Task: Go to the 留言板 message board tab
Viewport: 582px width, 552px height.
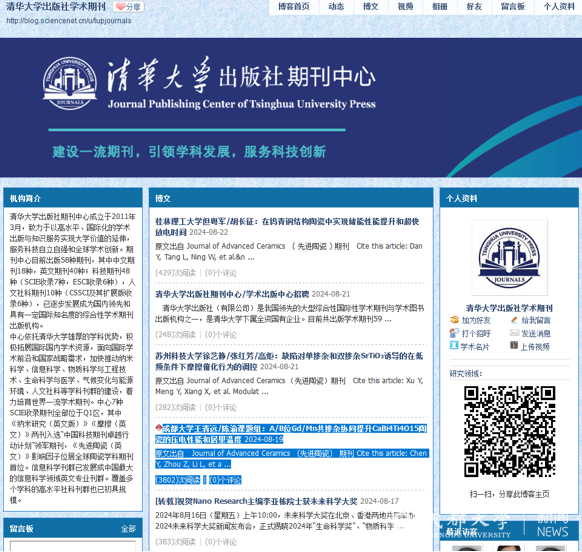Action: (513, 7)
